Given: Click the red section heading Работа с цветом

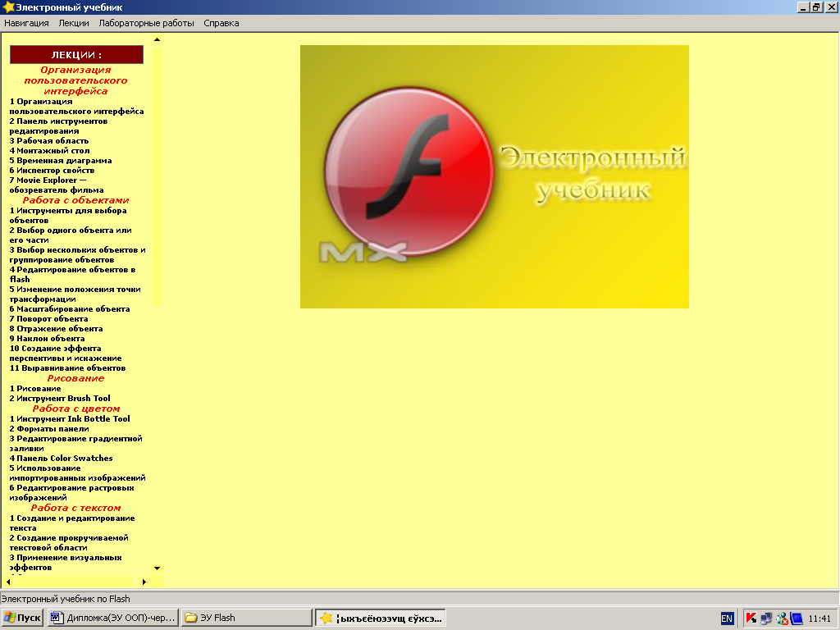Looking at the screenshot, I should (76, 409).
